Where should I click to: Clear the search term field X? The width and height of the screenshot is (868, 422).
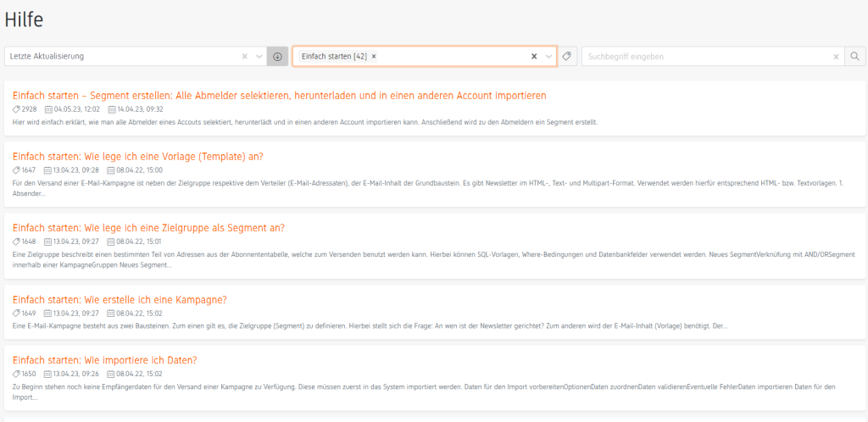(836, 57)
